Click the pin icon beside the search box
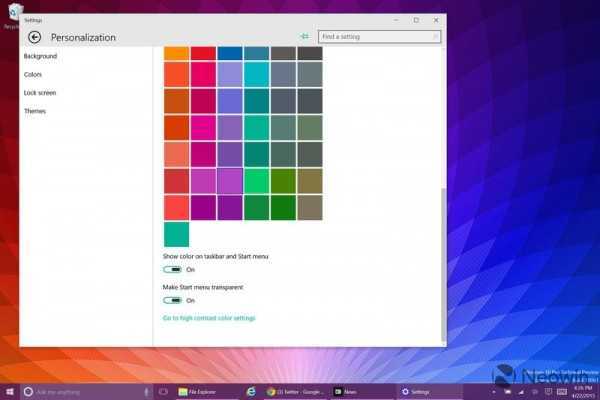Screen dimensions: 600x400 (x=305, y=36)
